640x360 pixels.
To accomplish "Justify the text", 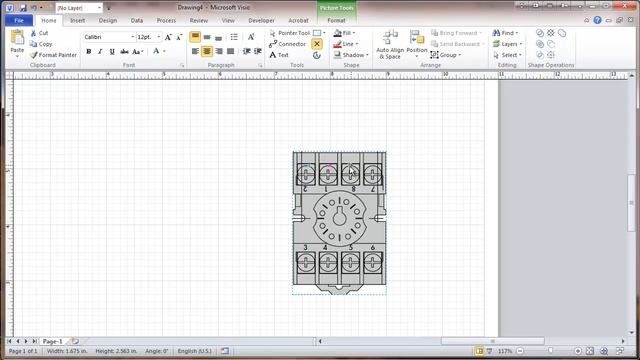I will pos(231,51).
